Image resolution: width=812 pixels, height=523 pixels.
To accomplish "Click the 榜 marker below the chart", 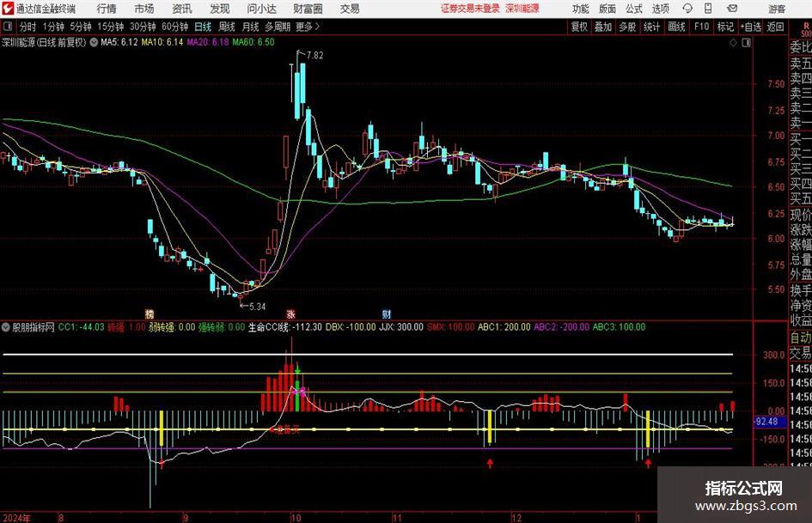I will (150, 313).
